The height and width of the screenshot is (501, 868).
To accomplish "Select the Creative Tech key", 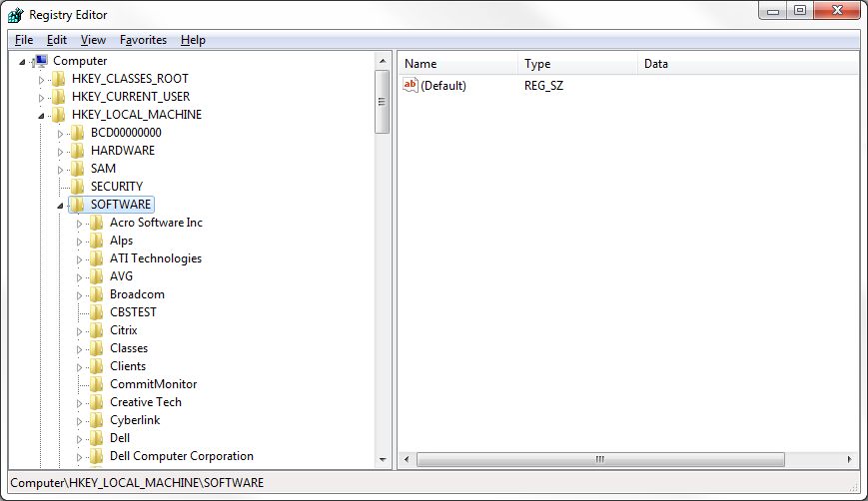I will [x=146, y=402].
